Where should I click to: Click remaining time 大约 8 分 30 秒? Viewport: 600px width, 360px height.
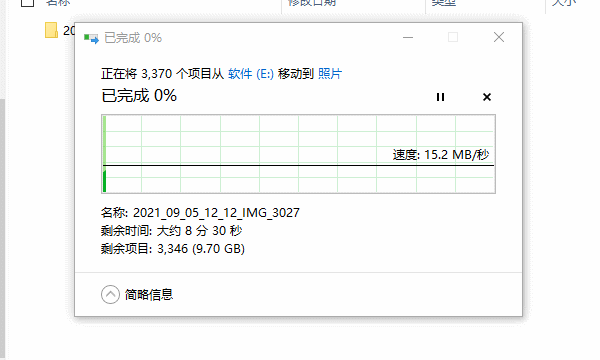click(199, 231)
